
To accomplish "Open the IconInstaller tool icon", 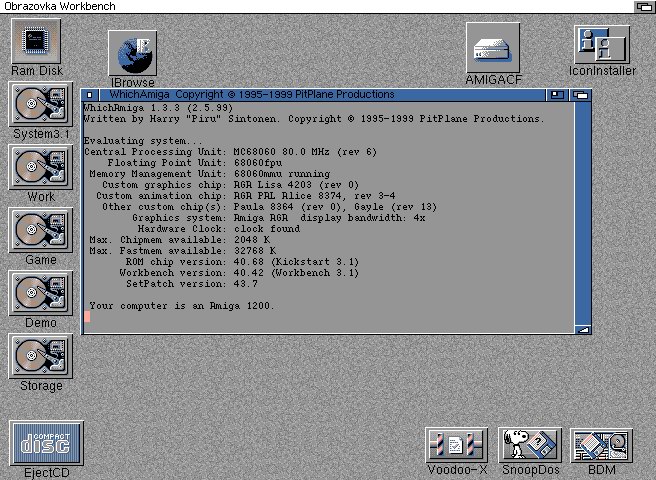I will click(602, 45).
